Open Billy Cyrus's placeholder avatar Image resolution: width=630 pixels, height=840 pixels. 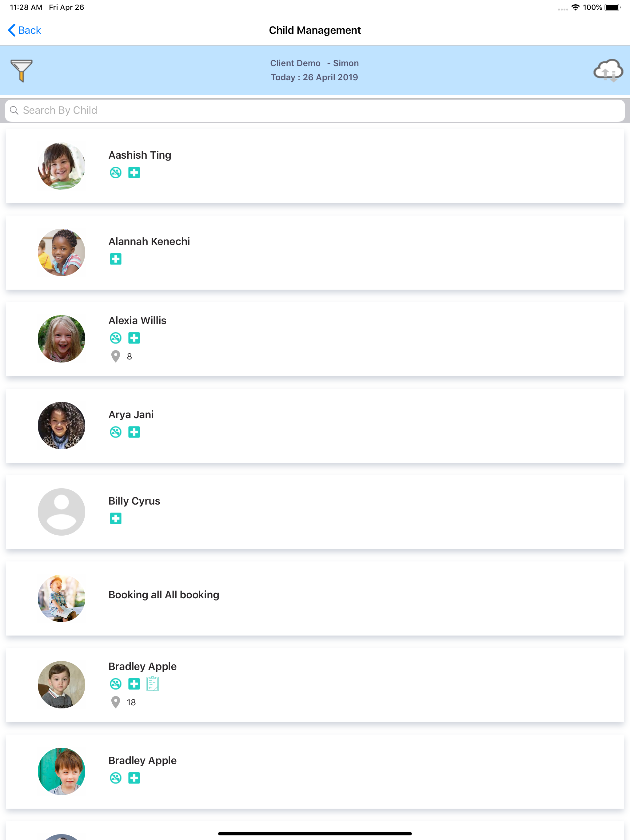[62, 512]
